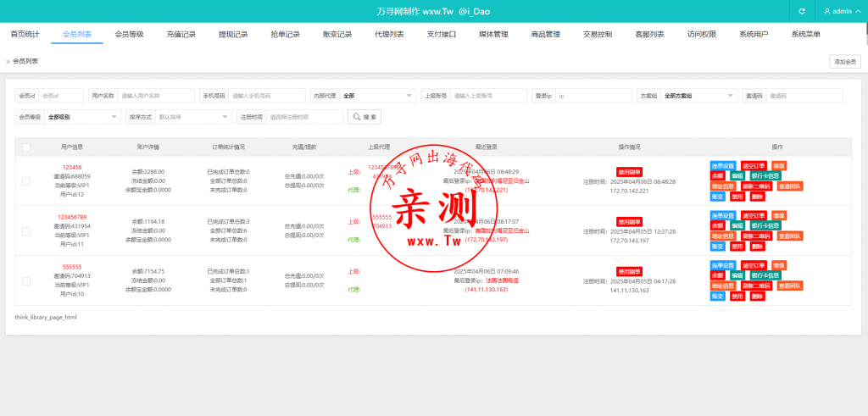Viewport: 868px width, 416px height.
Task: Click 查看团队 for user 123456789
Action: point(790,236)
